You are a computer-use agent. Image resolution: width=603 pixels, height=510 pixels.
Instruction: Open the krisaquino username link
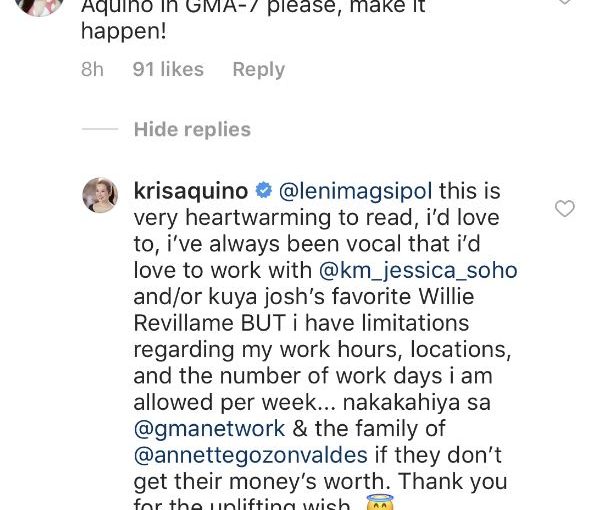(x=191, y=191)
